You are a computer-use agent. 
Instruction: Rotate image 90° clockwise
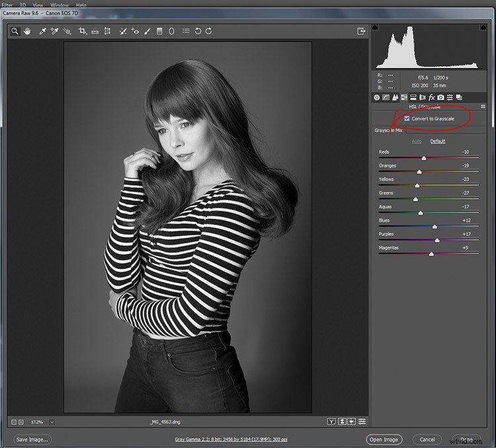(209, 31)
